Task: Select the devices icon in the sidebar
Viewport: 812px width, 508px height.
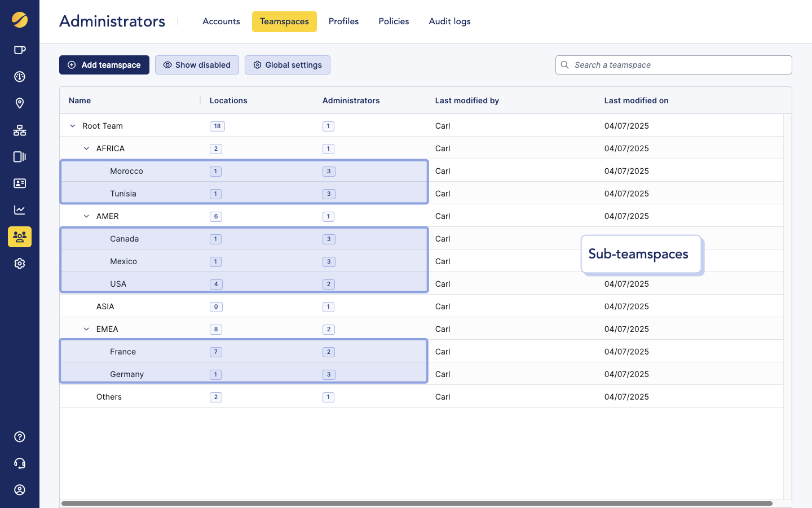Action: [x=20, y=156]
